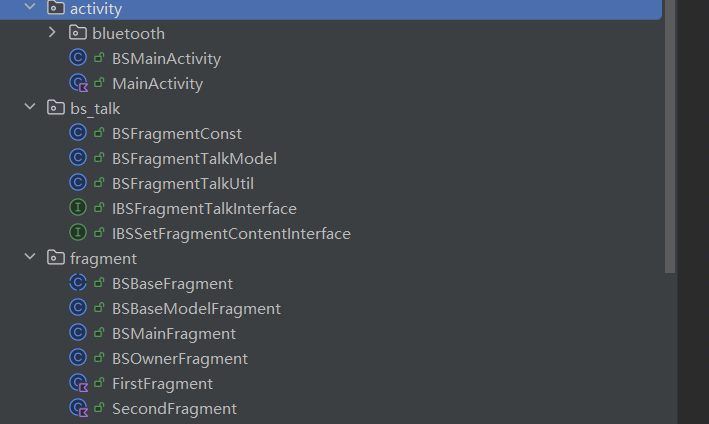Click the BSMainActivity class icon
This screenshot has height=424, width=709.
point(78,59)
